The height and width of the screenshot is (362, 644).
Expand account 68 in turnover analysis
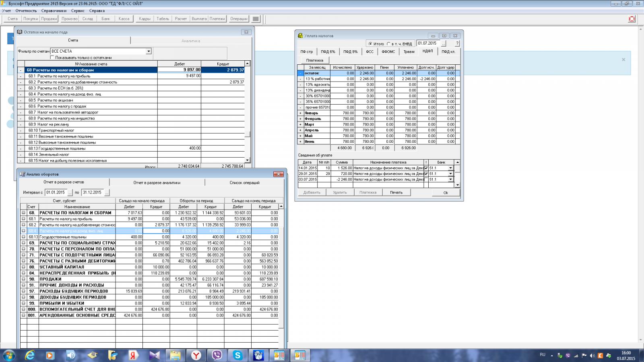(x=23, y=213)
